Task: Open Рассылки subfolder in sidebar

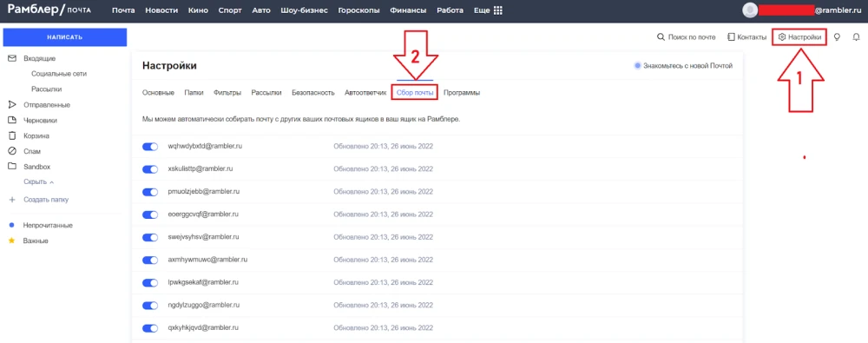Action: click(47, 89)
